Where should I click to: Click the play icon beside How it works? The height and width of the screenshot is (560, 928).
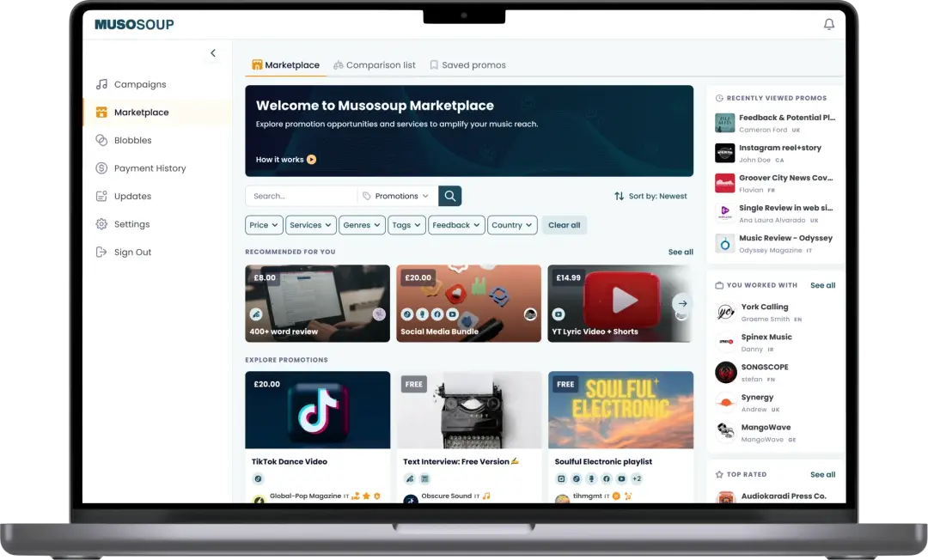(x=312, y=160)
